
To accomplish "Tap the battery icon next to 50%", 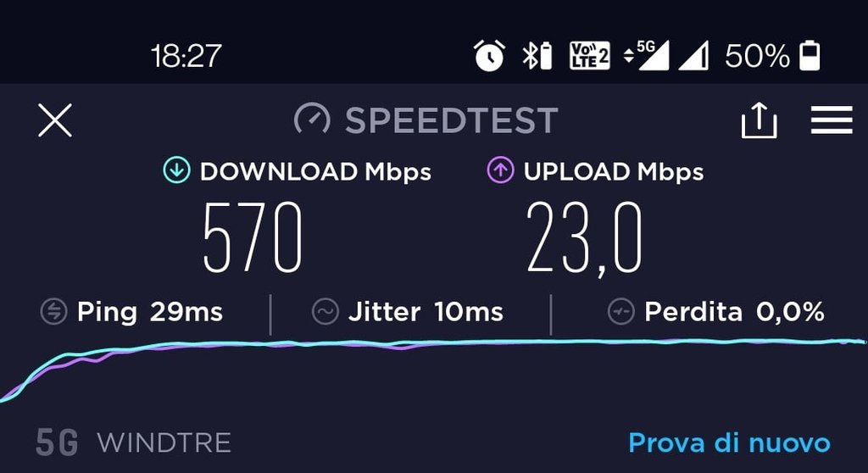I will click(810, 55).
